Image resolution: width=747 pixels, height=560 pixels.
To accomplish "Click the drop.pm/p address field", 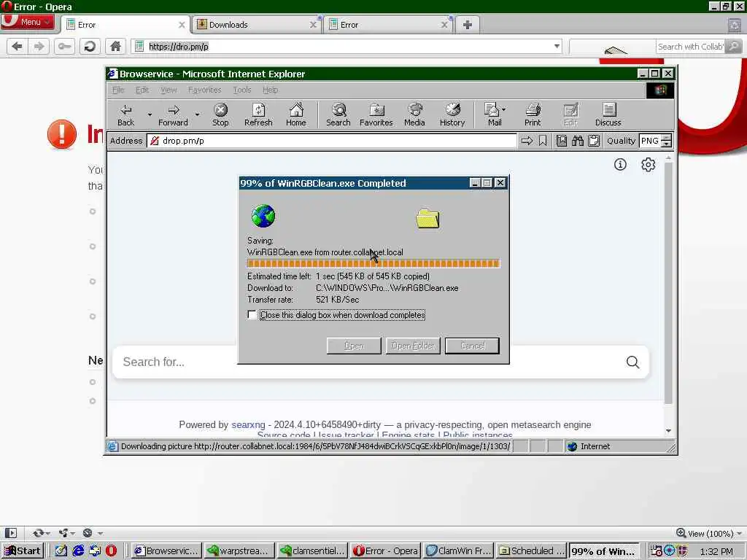I will point(332,141).
